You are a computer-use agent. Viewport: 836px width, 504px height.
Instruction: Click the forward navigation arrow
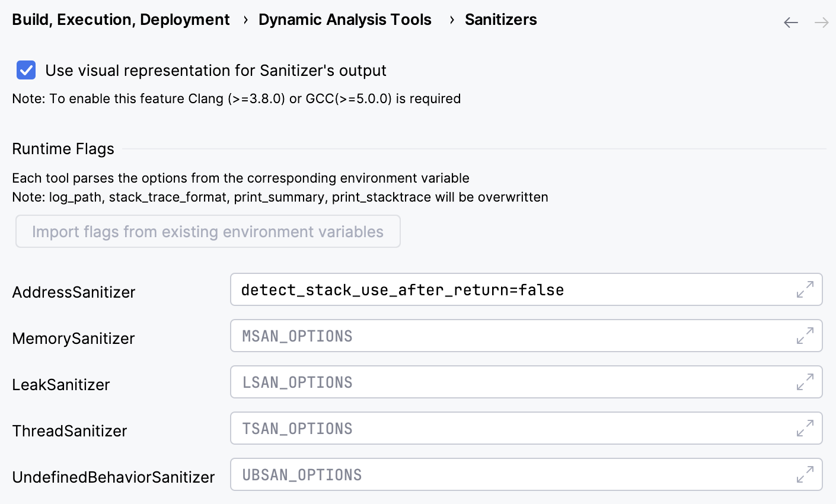pyautogui.click(x=821, y=22)
